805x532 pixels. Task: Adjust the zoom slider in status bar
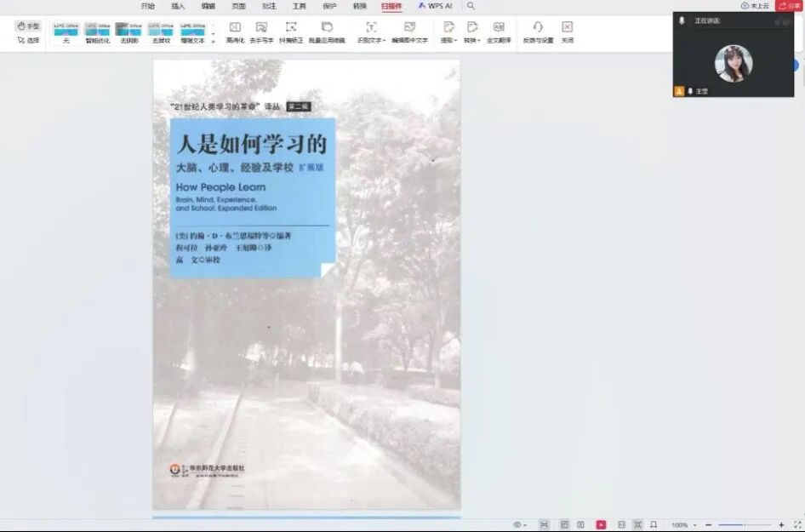click(745, 525)
